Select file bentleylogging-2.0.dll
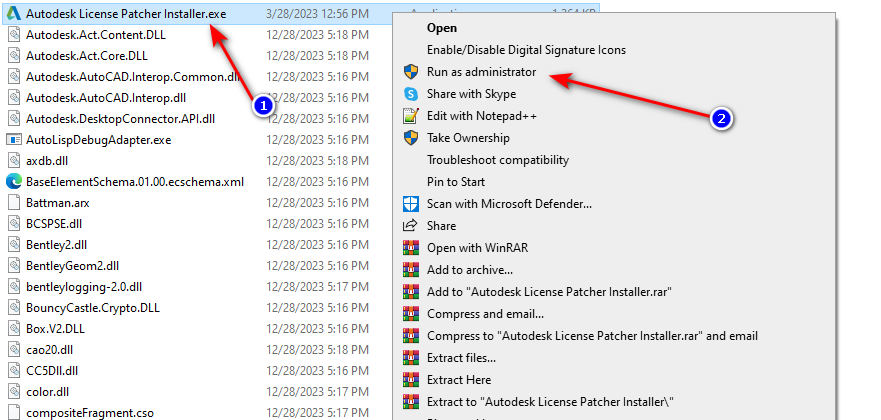The image size is (881, 420). 84,287
